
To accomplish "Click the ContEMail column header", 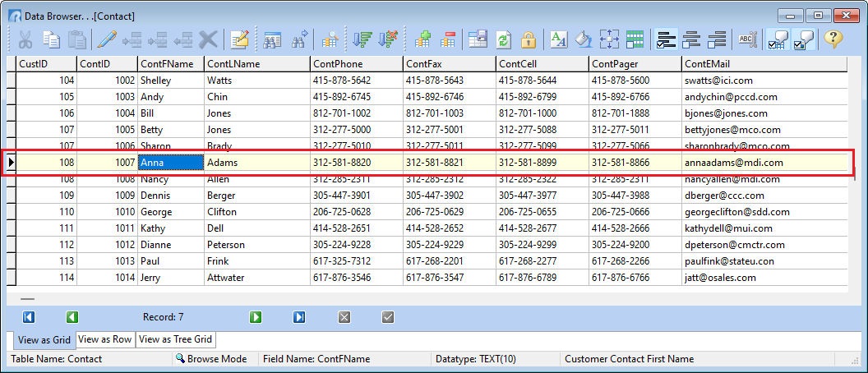I will tap(764, 63).
